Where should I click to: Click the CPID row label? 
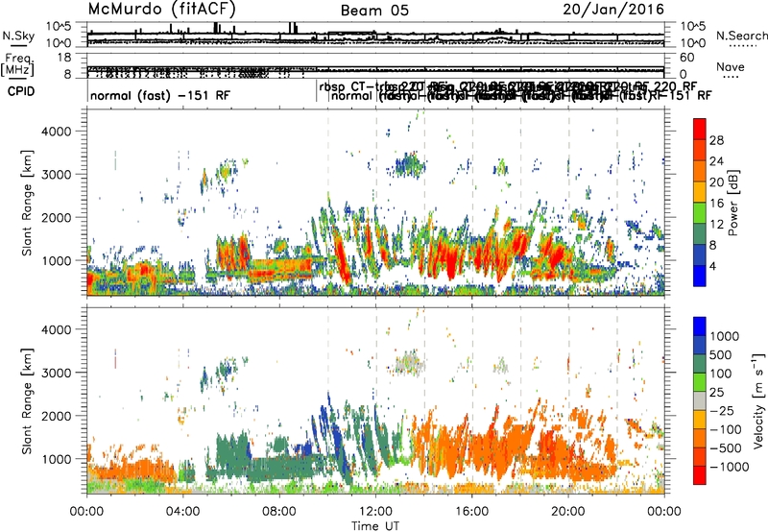(x=21, y=91)
